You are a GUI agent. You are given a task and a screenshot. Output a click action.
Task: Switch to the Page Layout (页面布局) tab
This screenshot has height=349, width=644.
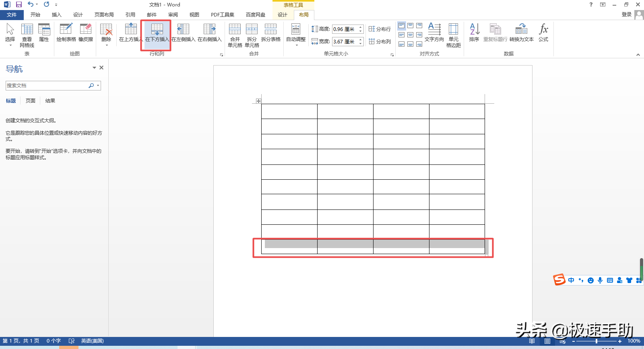coord(104,15)
